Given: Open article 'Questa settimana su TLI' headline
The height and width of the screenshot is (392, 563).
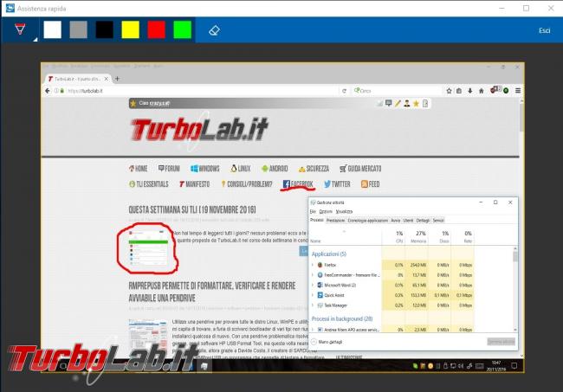Looking at the screenshot, I should click(x=192, y=209).
